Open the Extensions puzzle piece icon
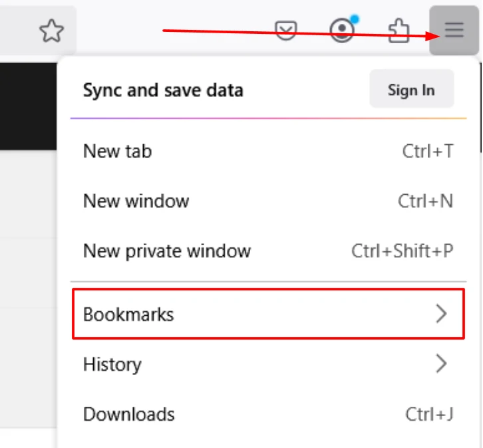The image size is (483, 448). click(x=399, y=31)
